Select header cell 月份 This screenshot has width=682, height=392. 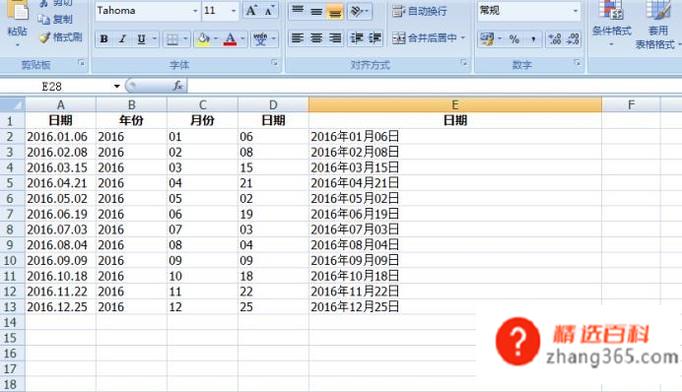click(x=202, y=121)
